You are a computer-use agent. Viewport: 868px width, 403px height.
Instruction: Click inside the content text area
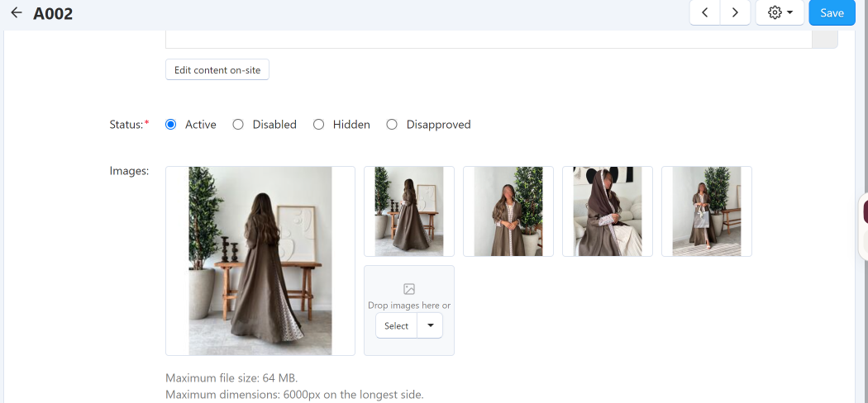point(489,39)
